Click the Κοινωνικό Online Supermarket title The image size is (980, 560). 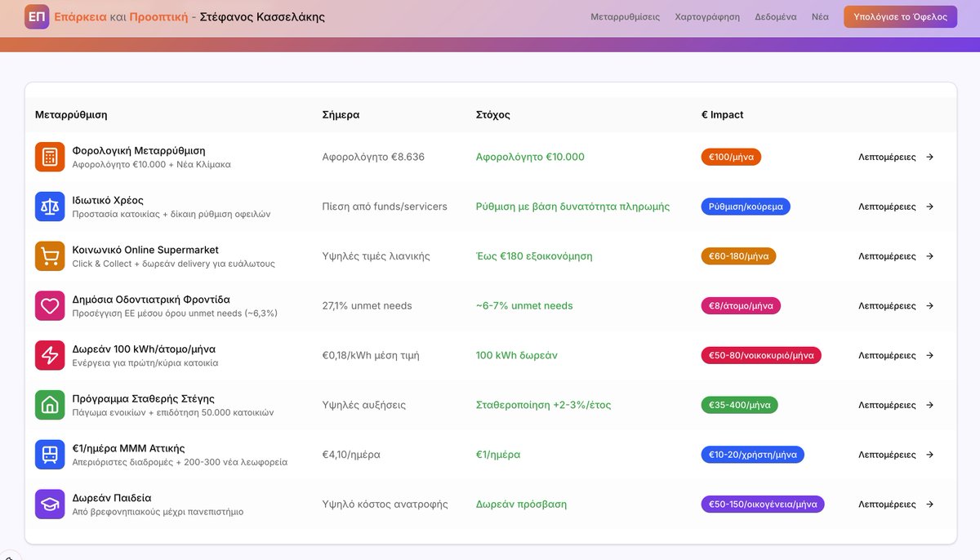(x=145, y=250)
